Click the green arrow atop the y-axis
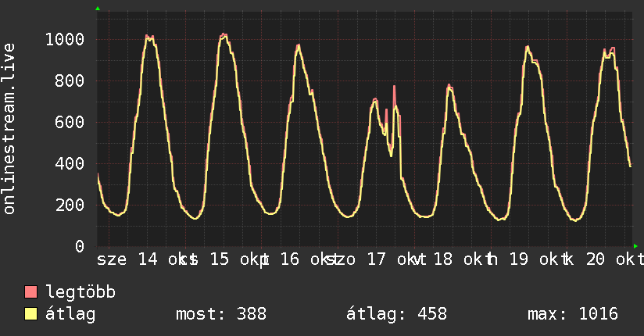The height and width of the screenshot is (336, 644). (x=98, y=9)
